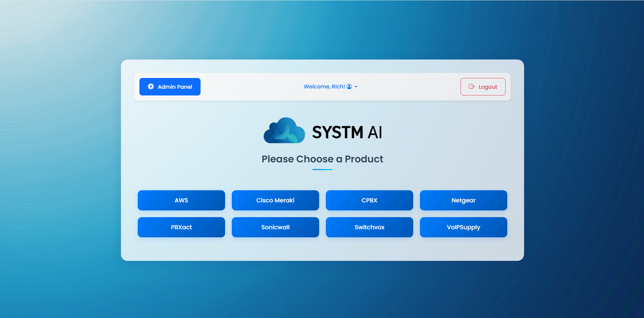Choose the PBXact product

tap(181, 227)
